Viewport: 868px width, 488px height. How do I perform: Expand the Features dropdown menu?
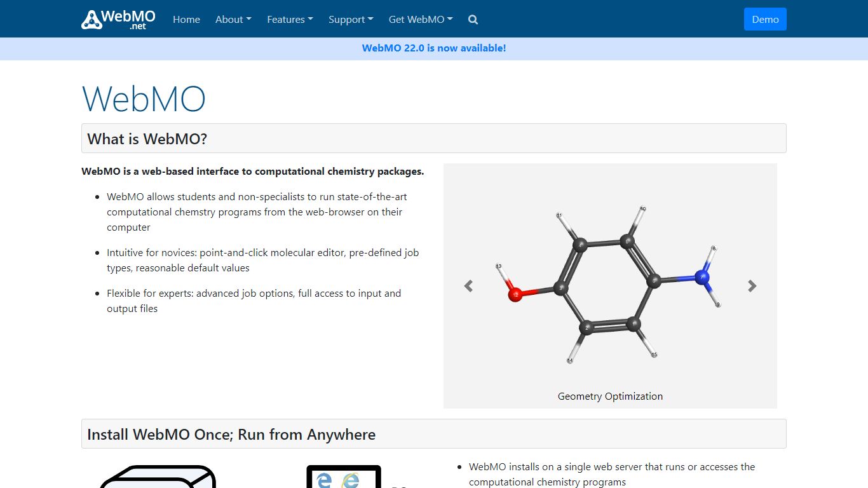[290, 20]
